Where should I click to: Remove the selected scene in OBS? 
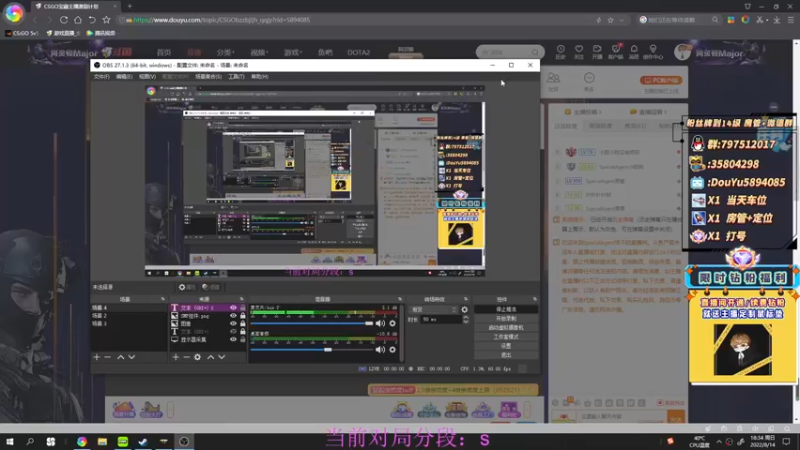(108, 357)
